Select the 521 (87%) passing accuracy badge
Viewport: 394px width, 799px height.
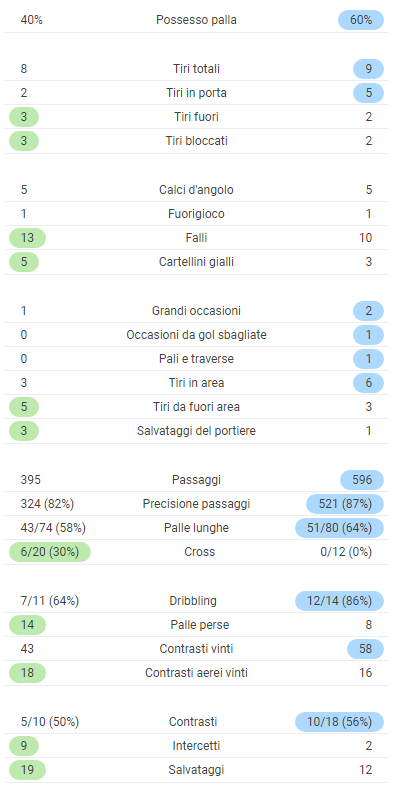click(x=345, y=503)
